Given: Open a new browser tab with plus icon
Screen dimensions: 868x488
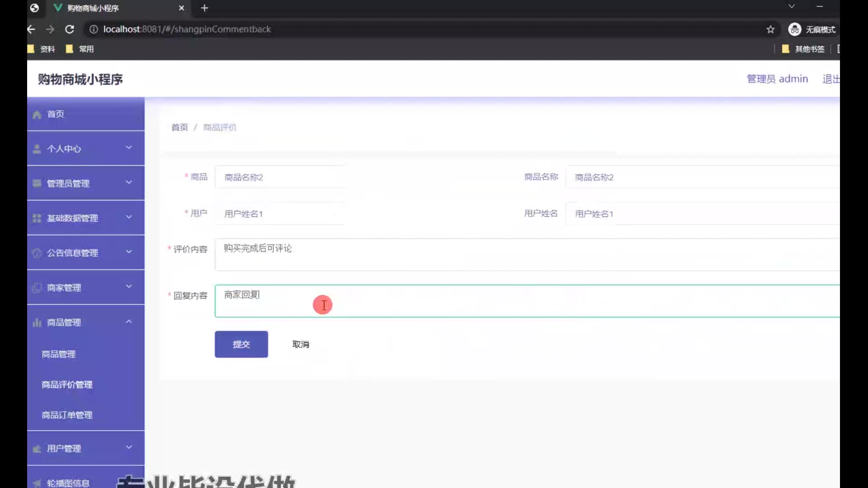Looking at the screenshot, I should (x=204, y=8).
